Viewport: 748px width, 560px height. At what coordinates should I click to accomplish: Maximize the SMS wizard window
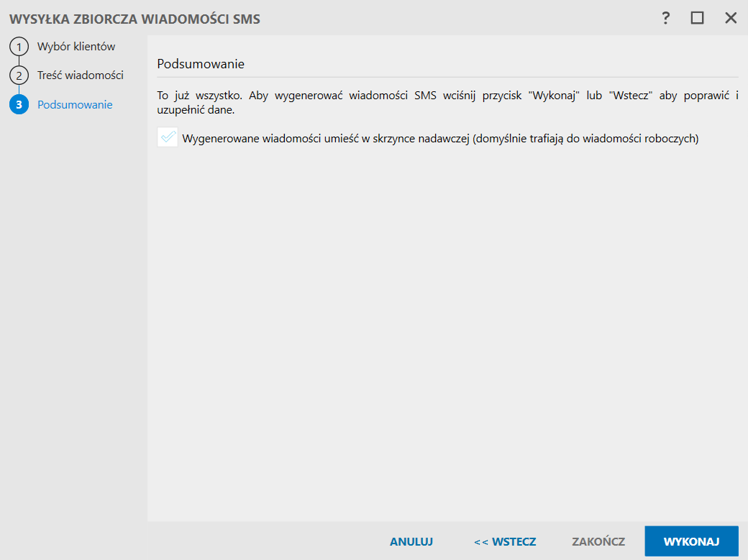pyautogui.click(x=697, y=18)
